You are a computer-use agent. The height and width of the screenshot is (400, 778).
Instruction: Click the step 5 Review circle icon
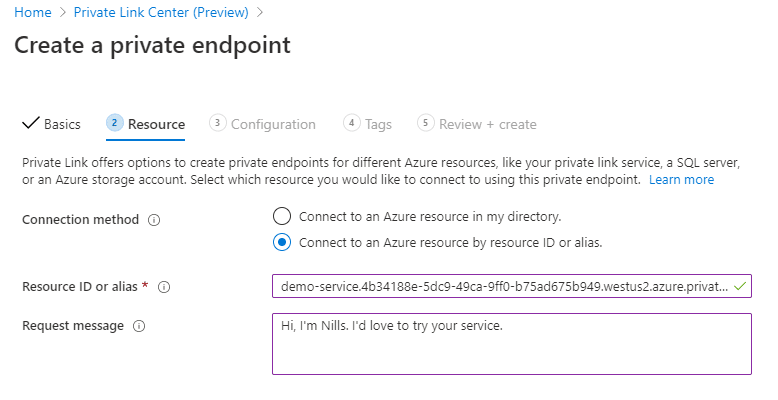[x=426, y=123]
